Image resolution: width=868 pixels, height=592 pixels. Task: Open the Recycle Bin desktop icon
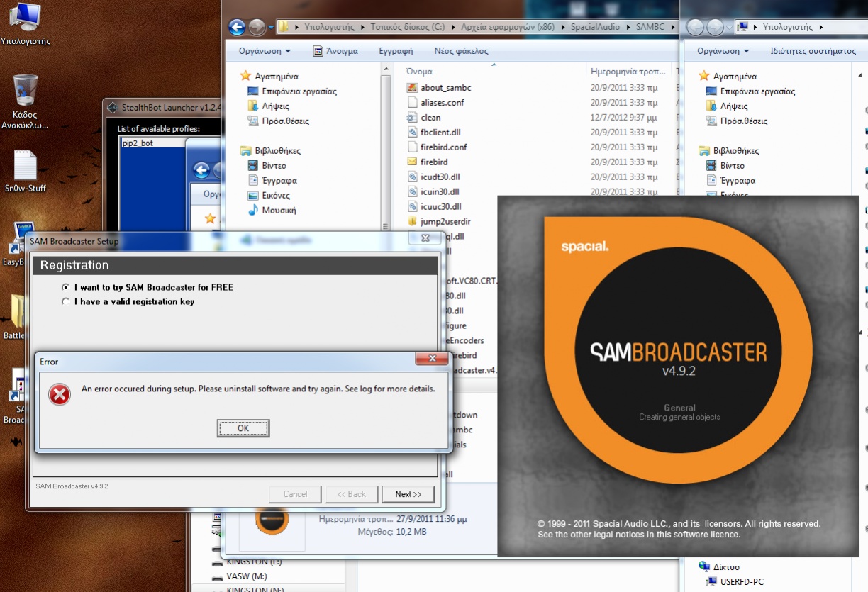pyautogui.click(x=25, y=101)
